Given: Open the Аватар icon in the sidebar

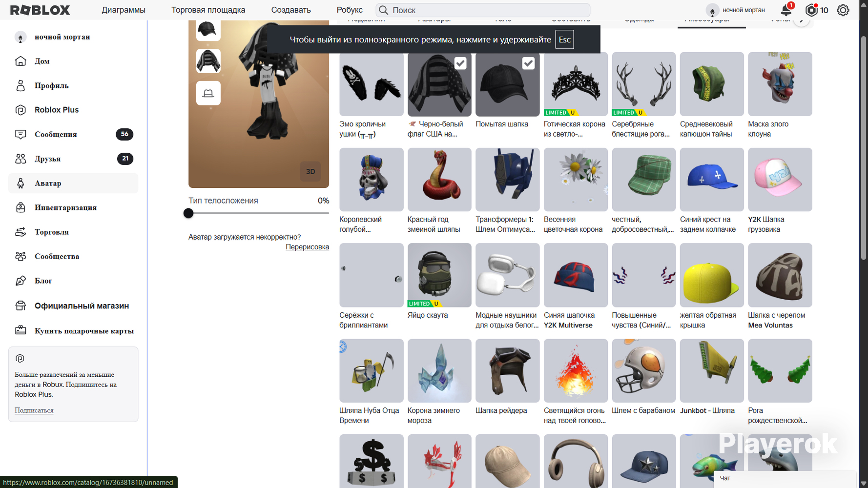Looking at the screenshot, I should 21,183.
